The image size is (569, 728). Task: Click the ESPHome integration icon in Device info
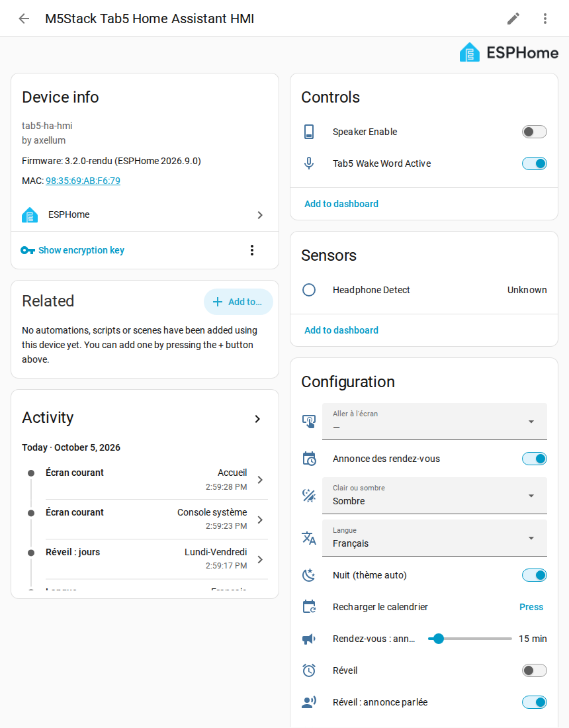pyautogui.click(x=30, y=215)
